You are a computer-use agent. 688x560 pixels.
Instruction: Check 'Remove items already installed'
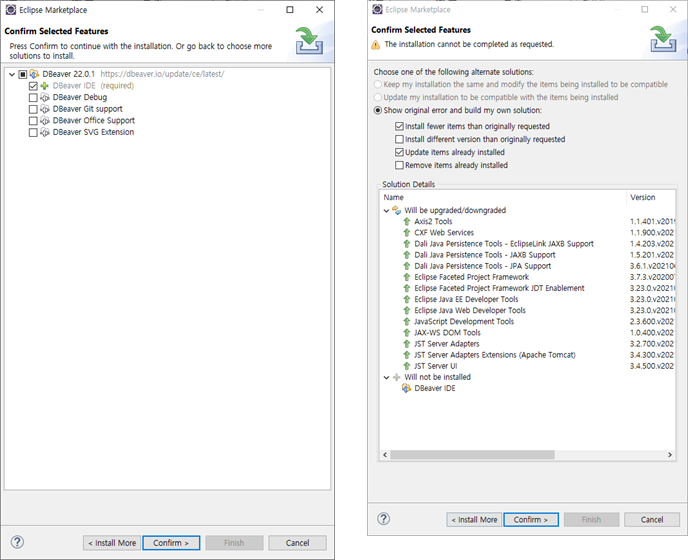(x=399, y=165)
